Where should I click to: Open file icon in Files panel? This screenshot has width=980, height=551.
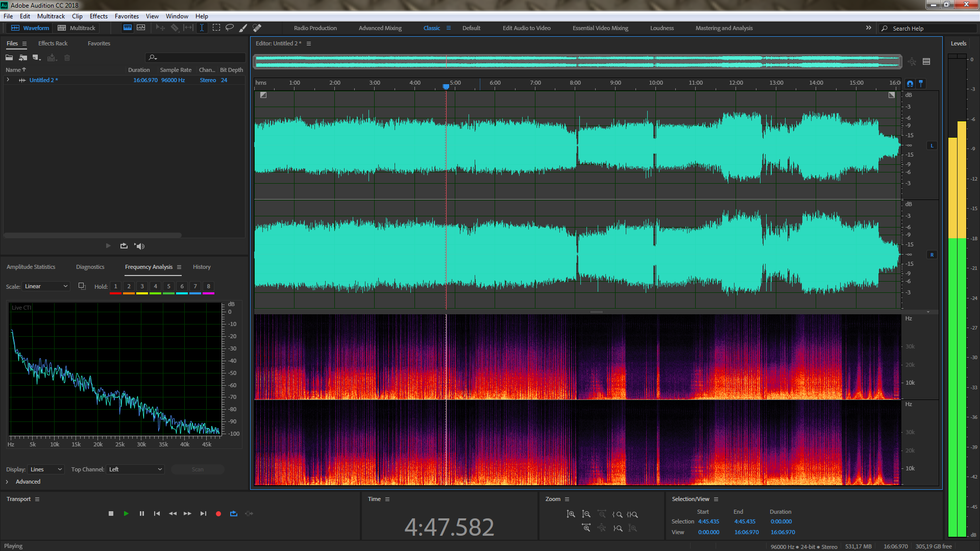coord(9,58)
